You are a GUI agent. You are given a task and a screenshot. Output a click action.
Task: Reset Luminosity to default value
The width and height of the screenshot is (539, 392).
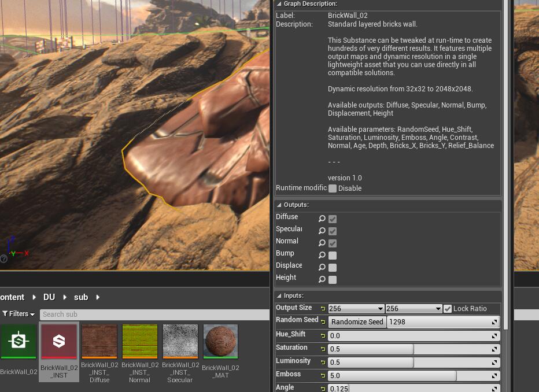[323, 362]
